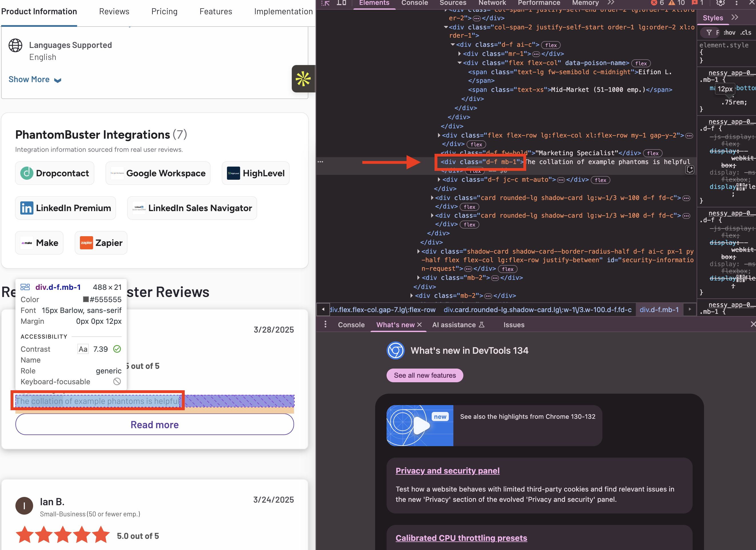756x550 pixels.
Task: Switch to the AI assistance drawer tab
Action: click(x=458, y=325)
